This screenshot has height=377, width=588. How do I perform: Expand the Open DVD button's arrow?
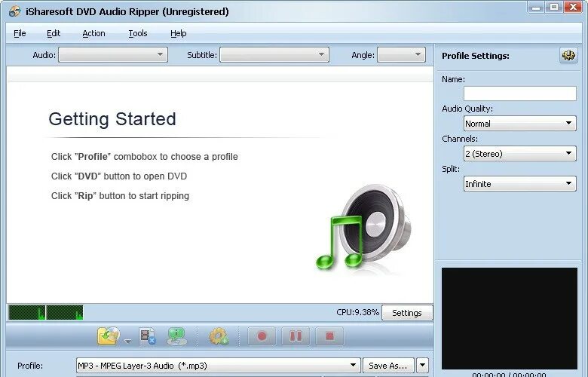click(x=128, y=341)
